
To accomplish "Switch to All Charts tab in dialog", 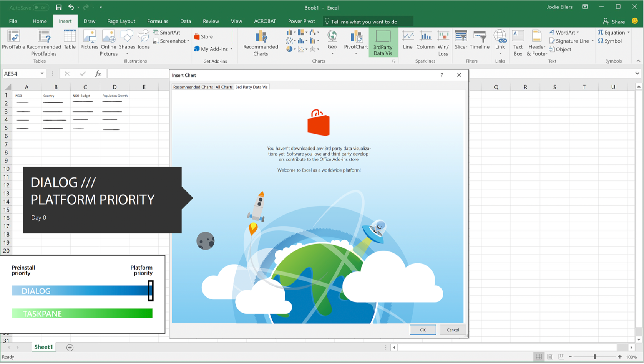I will pos(224,87).
